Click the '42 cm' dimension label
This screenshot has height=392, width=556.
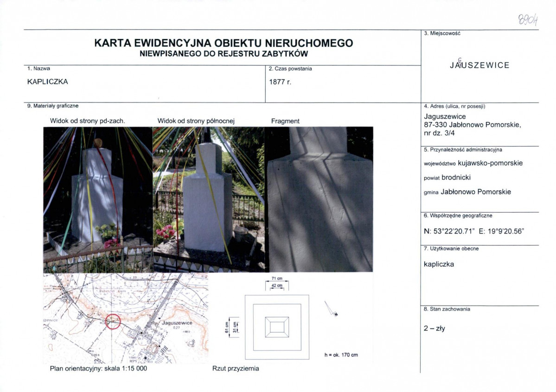[x=277, y=286]
